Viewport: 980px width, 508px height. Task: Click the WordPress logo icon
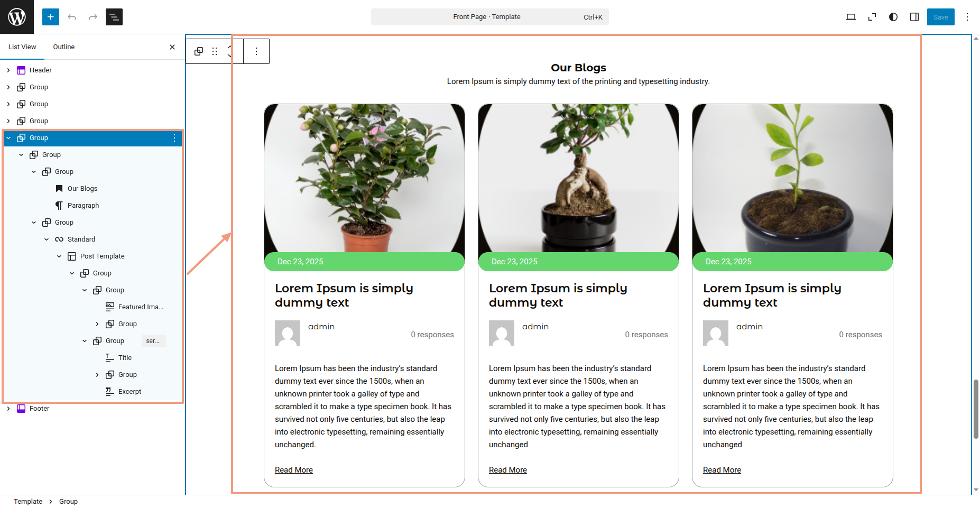pyautogui.click(x=17, y=17)
